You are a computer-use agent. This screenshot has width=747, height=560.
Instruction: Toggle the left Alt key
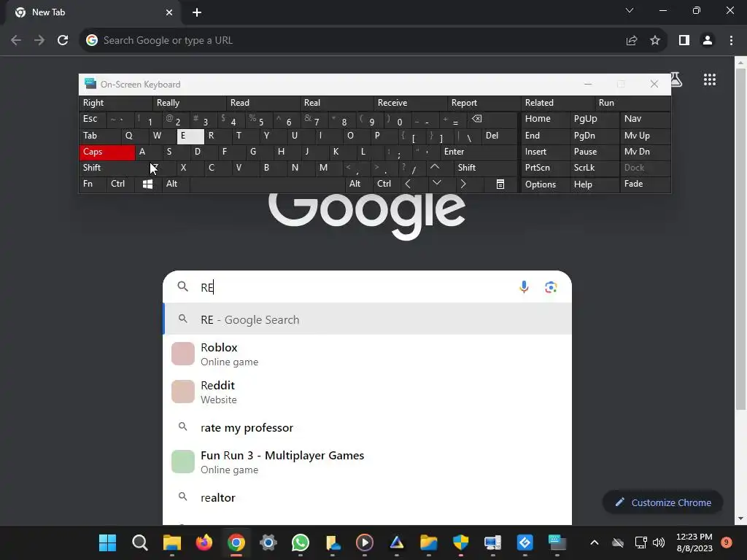click(x=175, y=184)
